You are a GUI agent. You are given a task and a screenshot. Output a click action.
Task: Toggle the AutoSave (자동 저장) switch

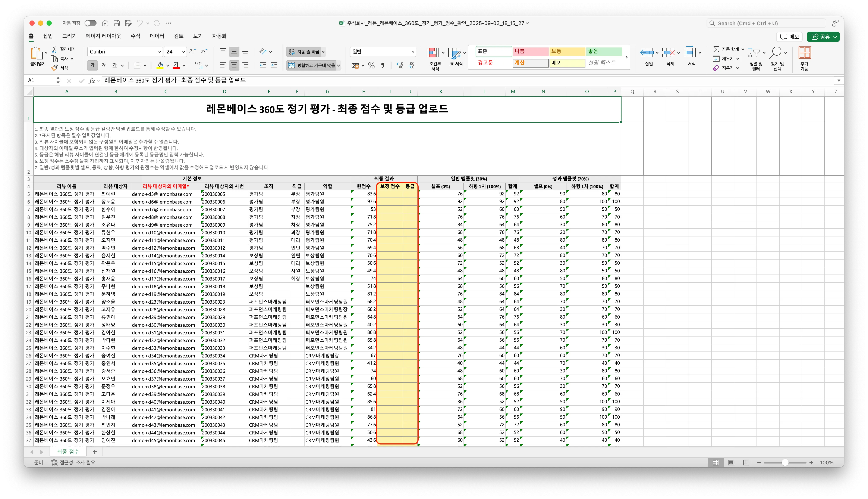90,23
